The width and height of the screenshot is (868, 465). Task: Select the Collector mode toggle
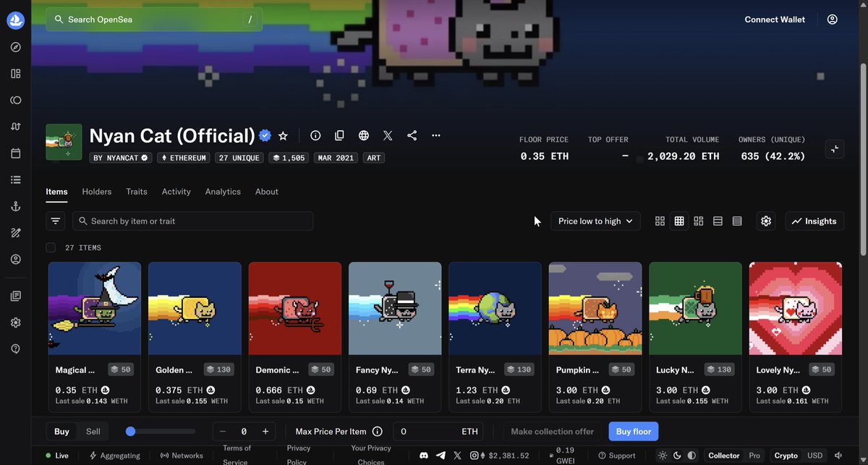(x=724, y=456)
